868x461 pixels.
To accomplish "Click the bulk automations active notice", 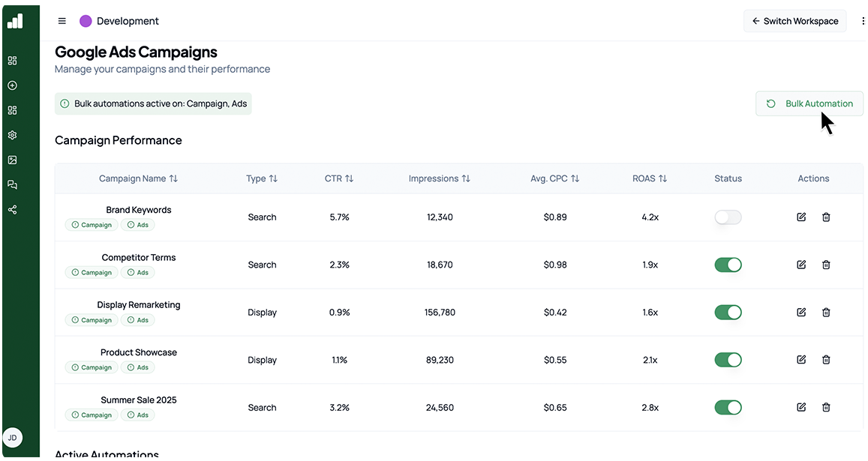I will click(153, 103).
